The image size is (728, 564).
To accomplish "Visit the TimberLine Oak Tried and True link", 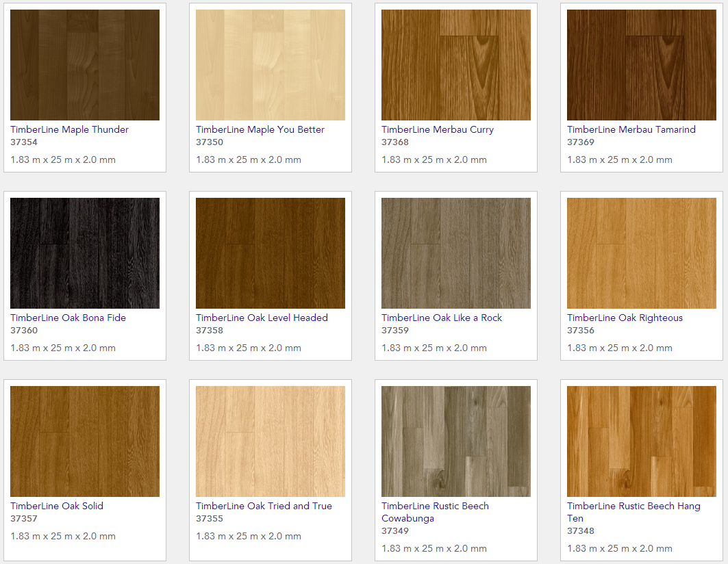I will tap(264, 506).
